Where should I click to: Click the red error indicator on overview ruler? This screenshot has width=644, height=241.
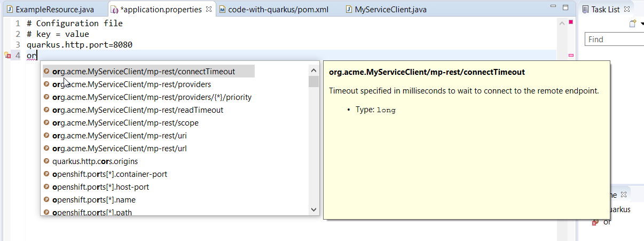click(x=571, y=22)
